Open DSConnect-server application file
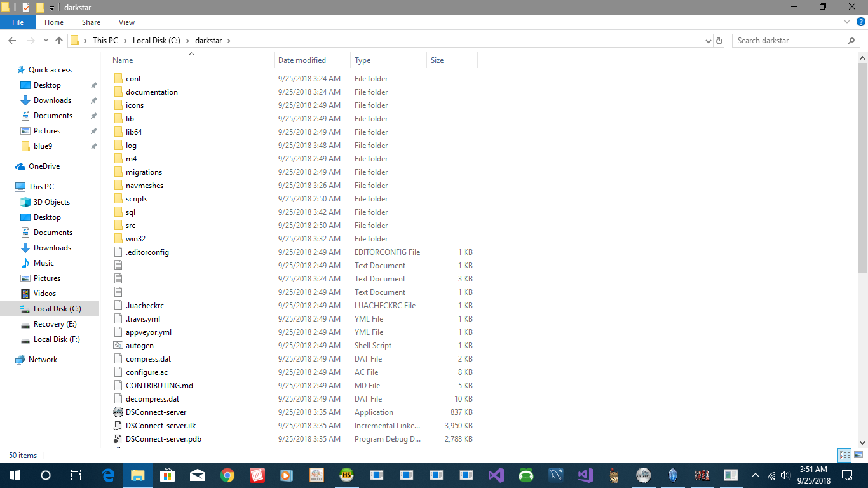Image resolution: width=868 pixels, height=488 pixels. 156,412
